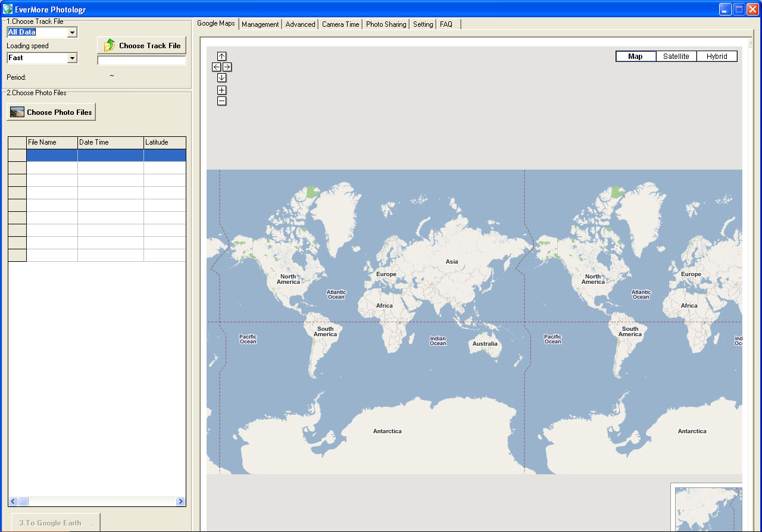Pan the map up with arrow icon
Image resolution: width=762 pixels, height=532 pixels.
[x=221, y=57]
